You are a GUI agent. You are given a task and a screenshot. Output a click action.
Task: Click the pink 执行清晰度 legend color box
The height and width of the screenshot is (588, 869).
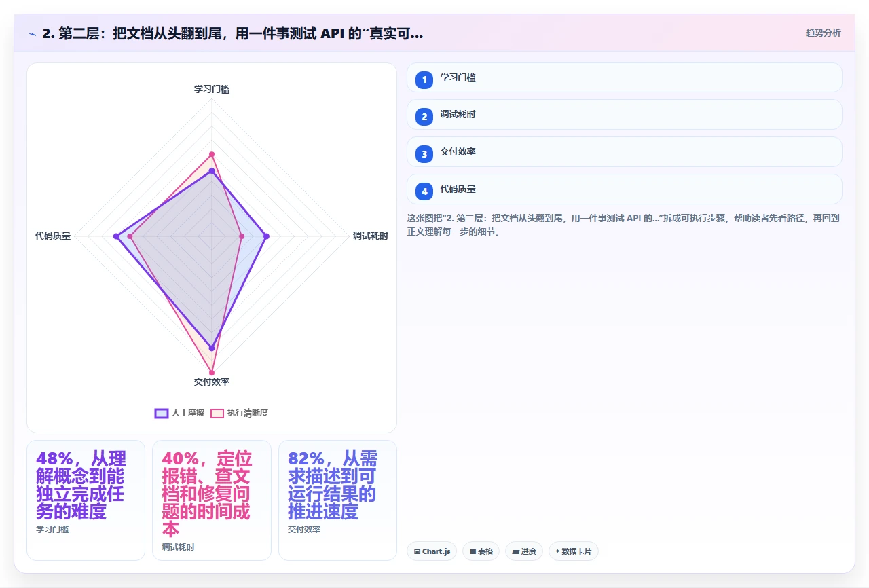(217, 413)
